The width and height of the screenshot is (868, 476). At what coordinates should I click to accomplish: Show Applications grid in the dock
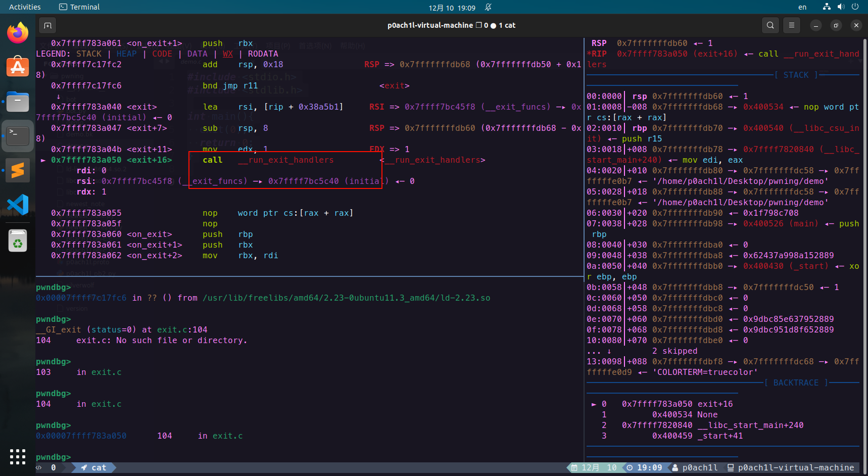click(x=18, y=456)
